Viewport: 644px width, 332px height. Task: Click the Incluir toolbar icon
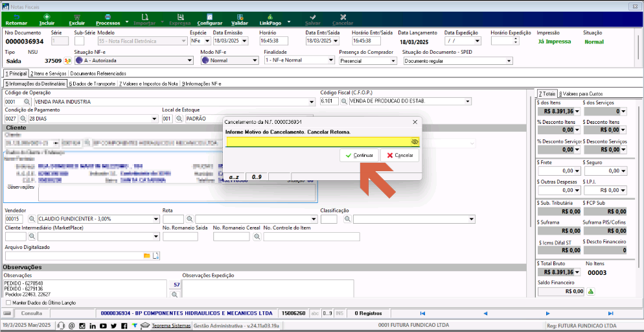(47, 17)
